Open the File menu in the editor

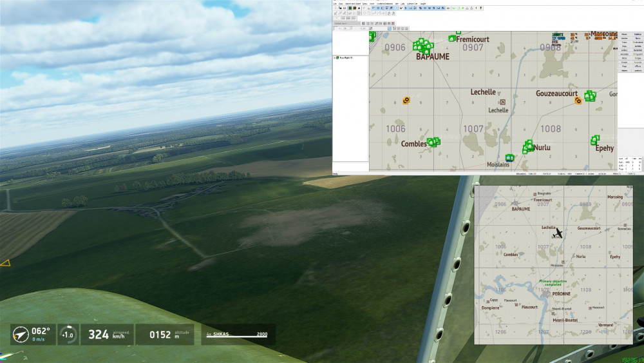tap(335, 4)
